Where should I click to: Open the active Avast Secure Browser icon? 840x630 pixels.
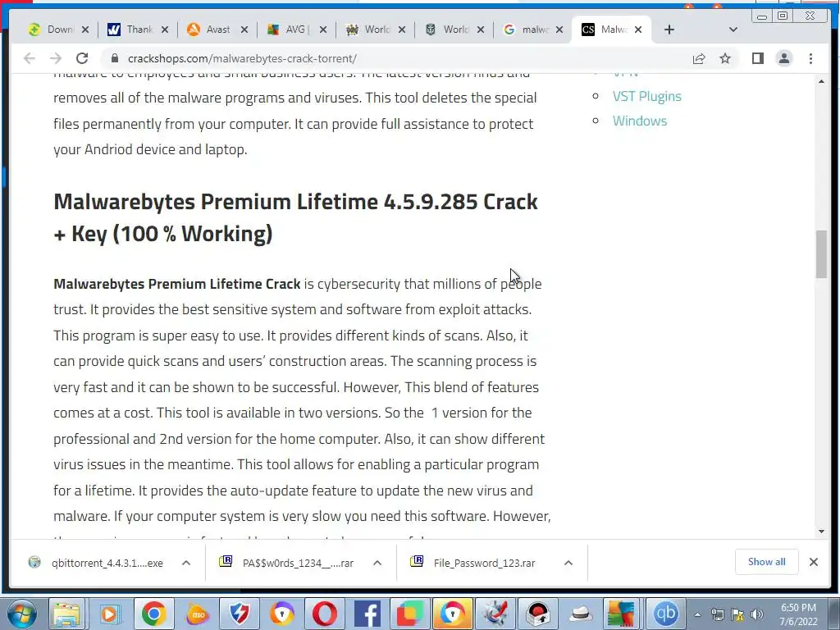tap(453, 614)
